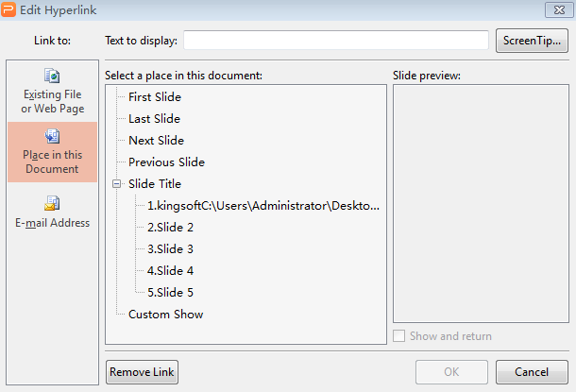Screen dimensions: 576x392
Task: Select the 1.kingsoft slide entry
Action: 263,206
